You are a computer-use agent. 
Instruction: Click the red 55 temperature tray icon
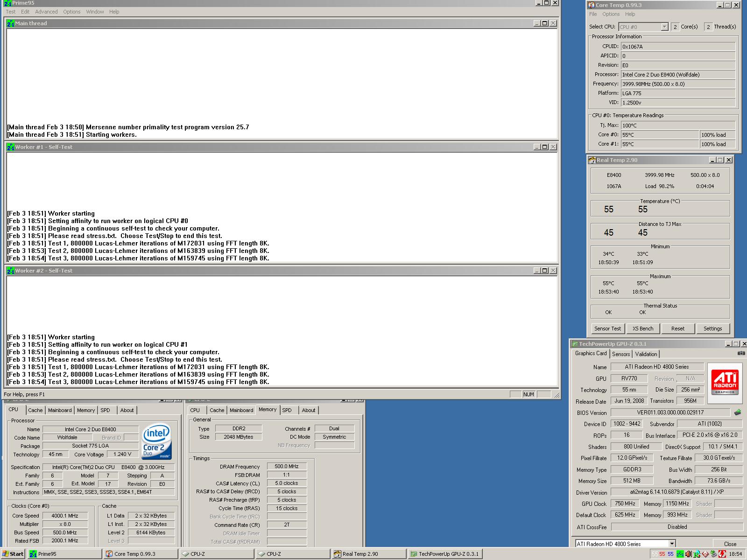click(x=662, y=554)
